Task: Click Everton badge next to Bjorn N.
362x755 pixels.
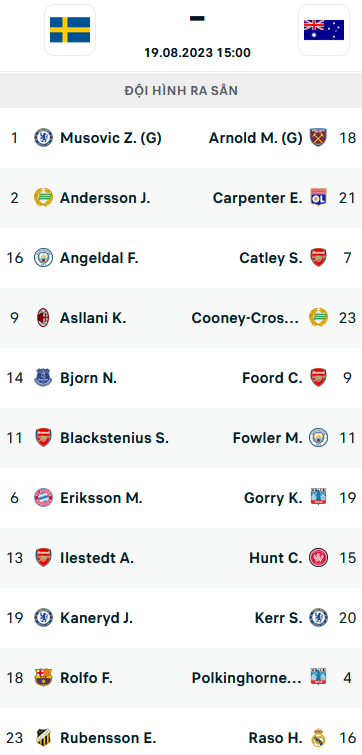Action: 43,378
